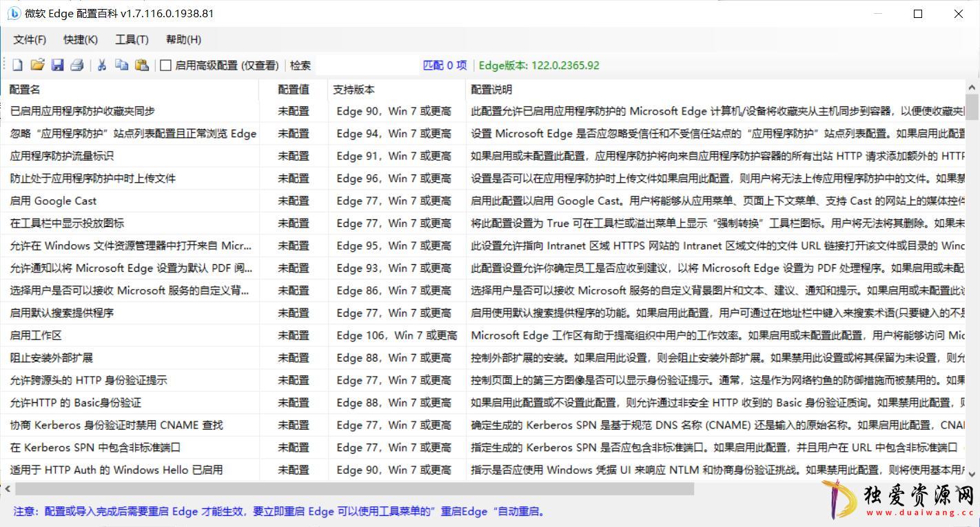Click the Cut scissors icon

(x=101, y=65)
